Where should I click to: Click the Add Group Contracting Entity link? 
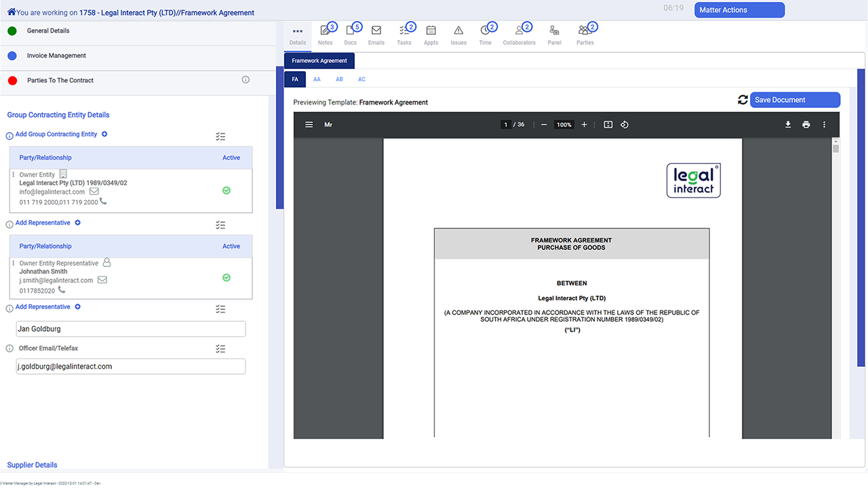(x=56, y=134)
